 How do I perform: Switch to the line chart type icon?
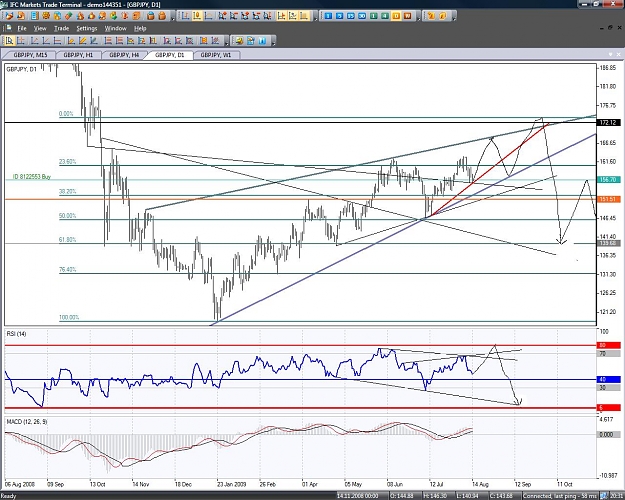point(208,16)
